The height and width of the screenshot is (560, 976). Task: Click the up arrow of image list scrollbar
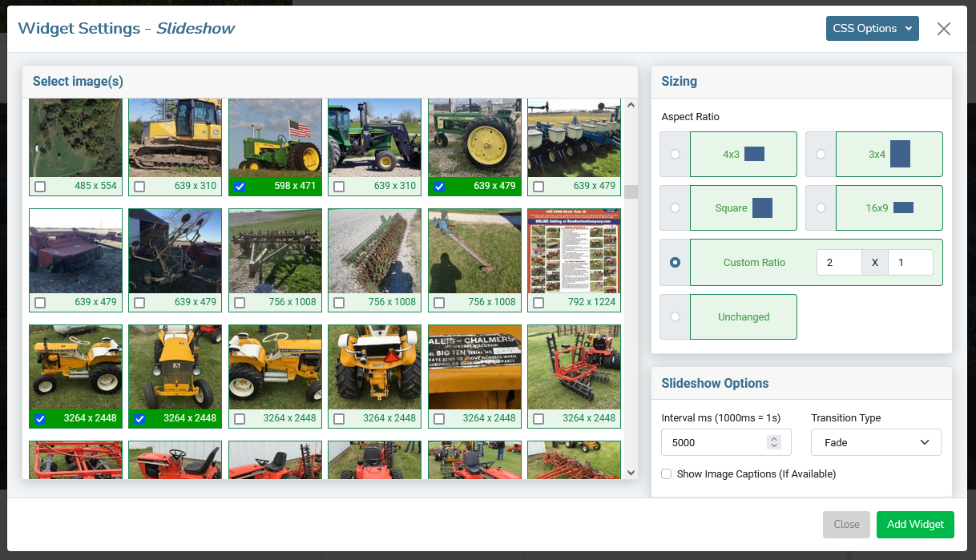(x=631, y=105)
